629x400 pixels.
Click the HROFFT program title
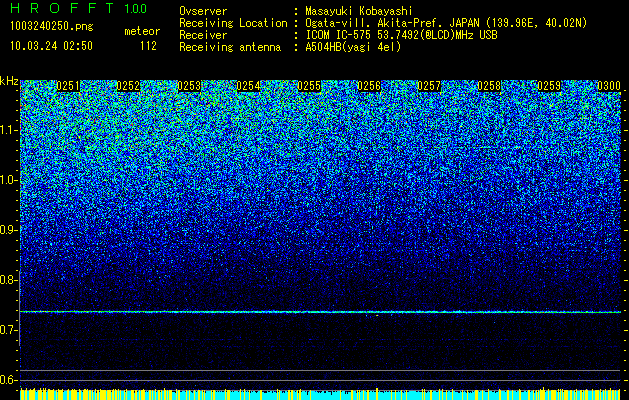coord(63,8)
